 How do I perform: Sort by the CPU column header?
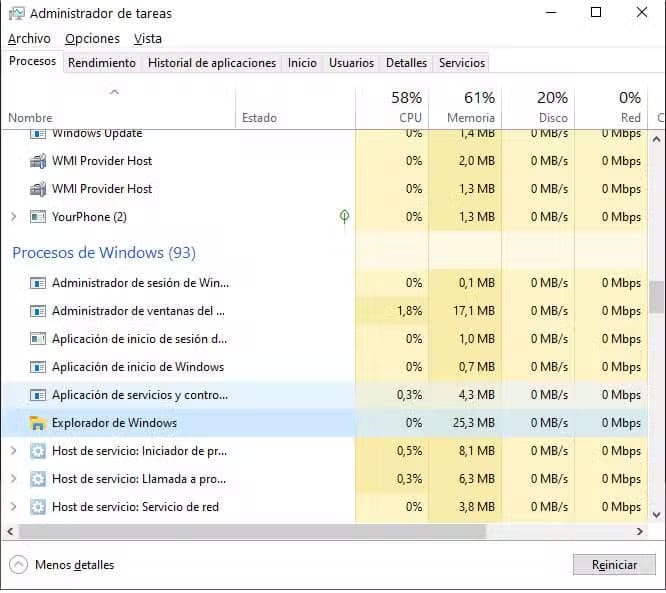coord(392,108)
